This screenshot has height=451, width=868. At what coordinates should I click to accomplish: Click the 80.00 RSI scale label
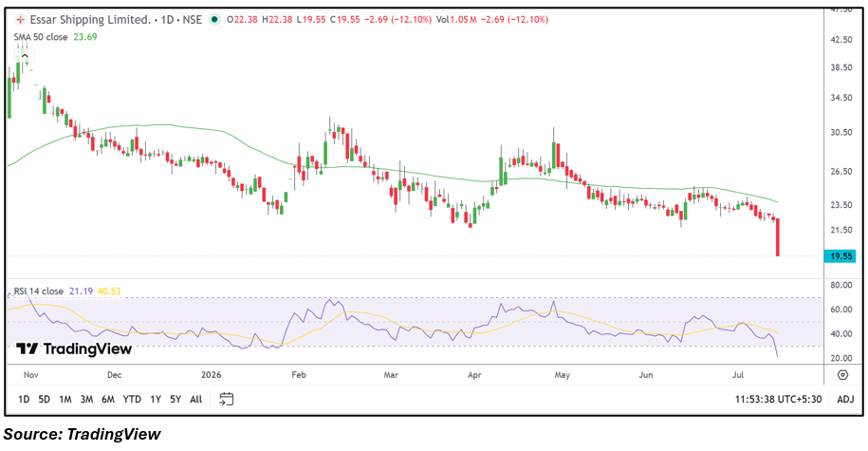pyautogui.click(x=841, y=286)
